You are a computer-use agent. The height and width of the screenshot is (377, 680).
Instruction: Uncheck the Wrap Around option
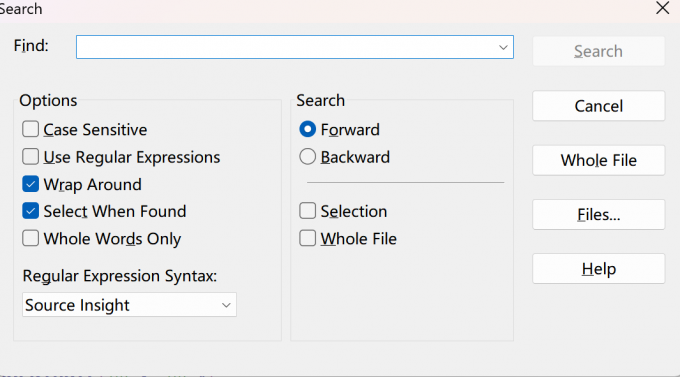pyautogui.click(x=30, y=184)
